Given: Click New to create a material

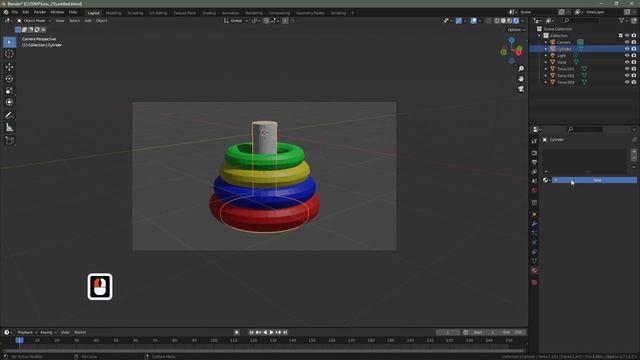Looking at the screenshot, I should [x=594, y=180].
